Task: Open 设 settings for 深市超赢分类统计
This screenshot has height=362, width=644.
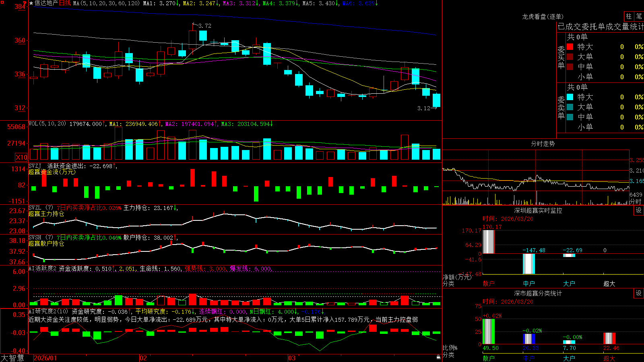Action: [639, 293]
